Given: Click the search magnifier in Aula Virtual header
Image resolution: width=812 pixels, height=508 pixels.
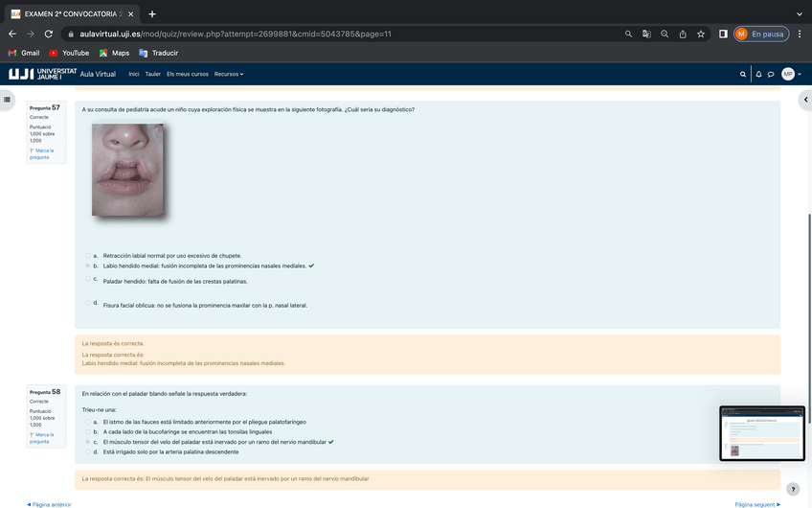Looking at the screenshot, I should pyautogui.click(x=743, y=74).
